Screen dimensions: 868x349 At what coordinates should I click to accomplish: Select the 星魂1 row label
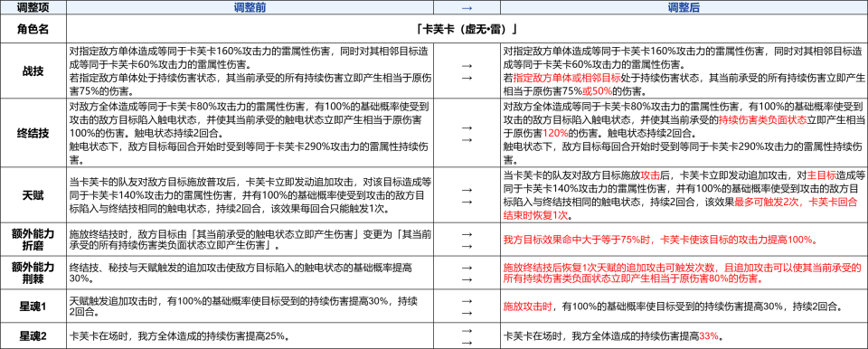point(33,307)
